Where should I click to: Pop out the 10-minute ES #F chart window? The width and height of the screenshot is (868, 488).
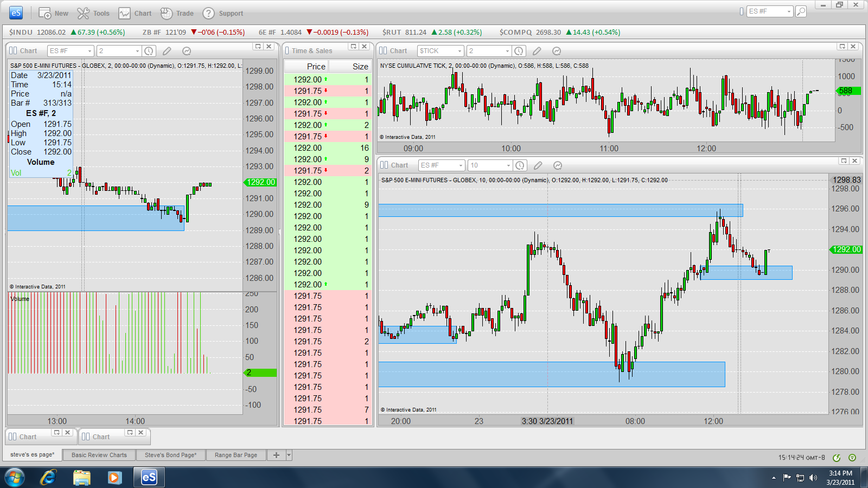(x=844, y=161)
